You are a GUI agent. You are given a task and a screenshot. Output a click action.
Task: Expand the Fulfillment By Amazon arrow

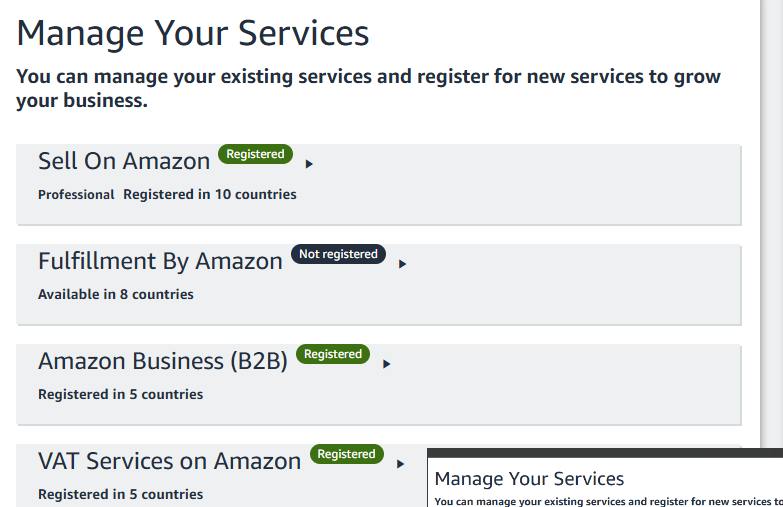pyautogui.click(x=402, y=264)
